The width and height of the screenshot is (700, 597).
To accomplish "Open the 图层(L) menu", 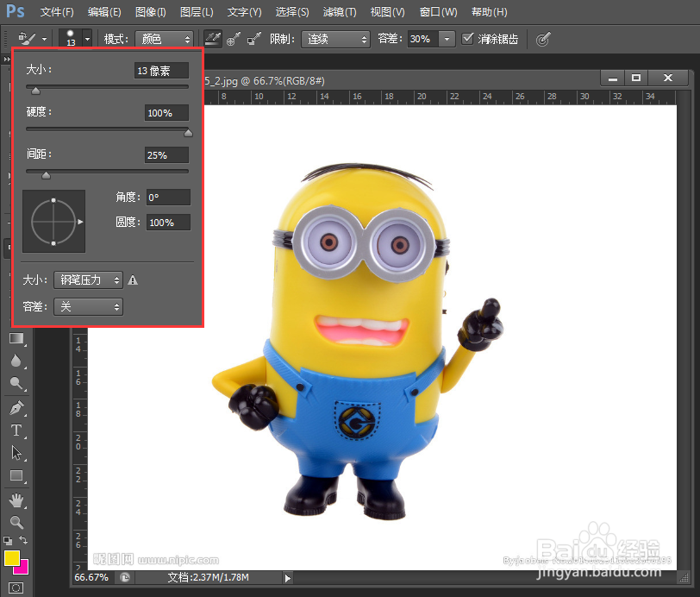I will click(197, 12).
